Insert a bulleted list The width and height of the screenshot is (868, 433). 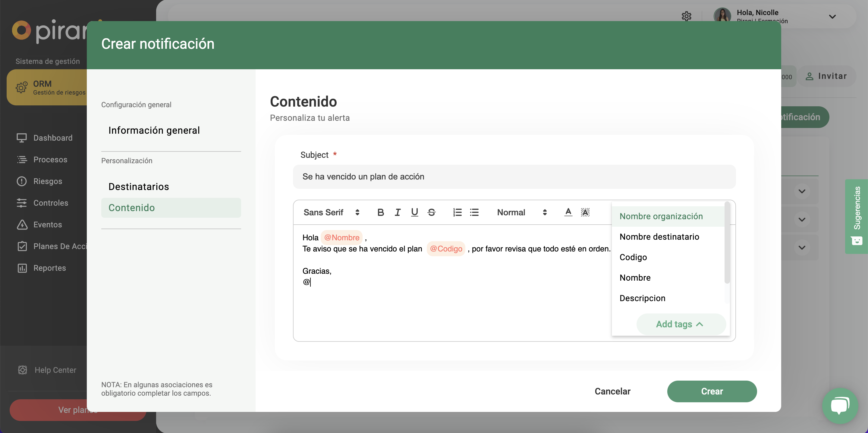(474, 212)
